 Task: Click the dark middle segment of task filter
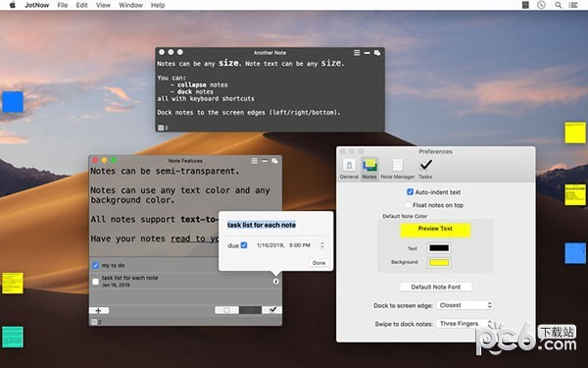(251, 310)
